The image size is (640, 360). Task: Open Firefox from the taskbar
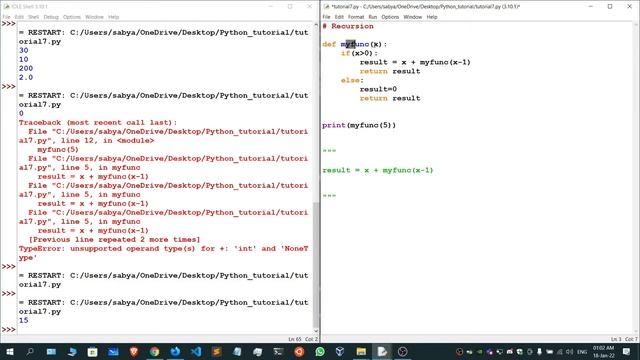point(175,351)
